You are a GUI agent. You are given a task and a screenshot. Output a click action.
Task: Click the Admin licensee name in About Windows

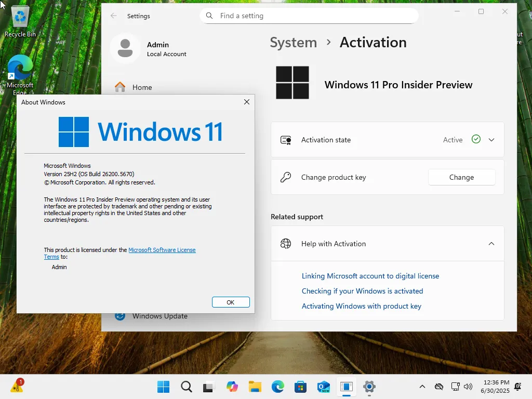pyautogui.click(x=59, y=267)
